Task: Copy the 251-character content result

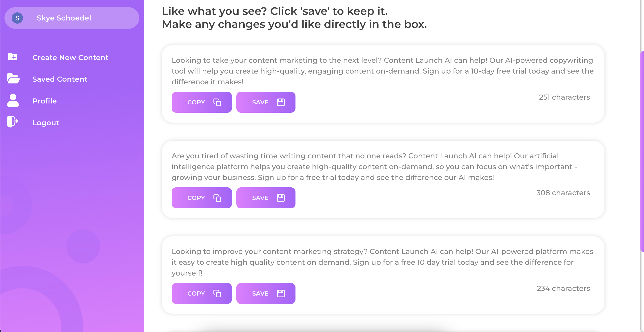Action: click(202, 102)
